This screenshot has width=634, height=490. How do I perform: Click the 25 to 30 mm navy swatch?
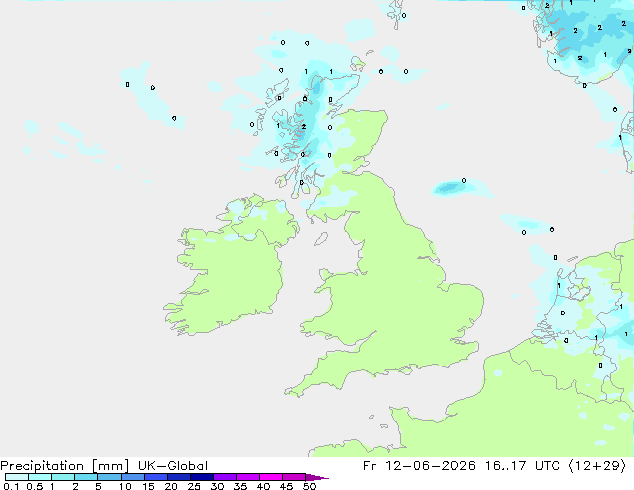pos(201,477)
